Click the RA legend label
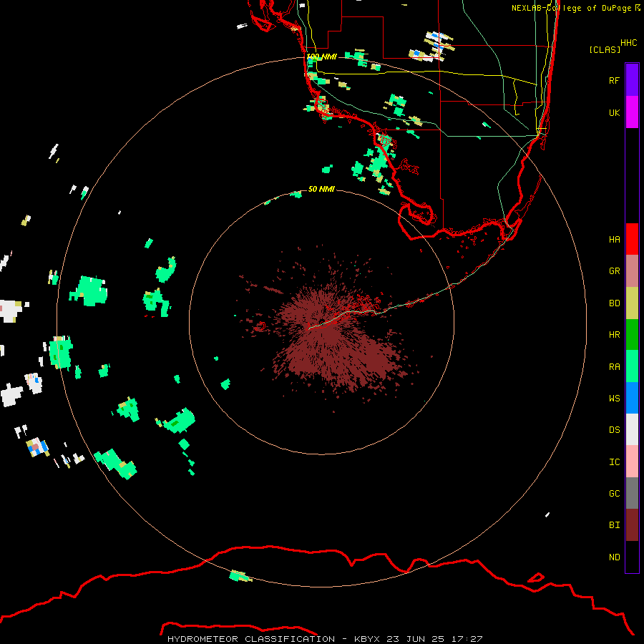This screenshot has width=644, height=644. (x=614, y=367)
